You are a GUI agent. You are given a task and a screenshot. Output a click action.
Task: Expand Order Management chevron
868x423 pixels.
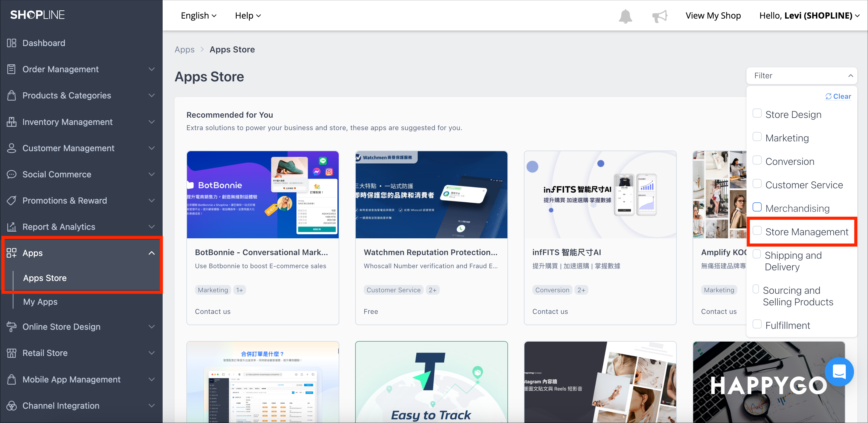[152, 69]
